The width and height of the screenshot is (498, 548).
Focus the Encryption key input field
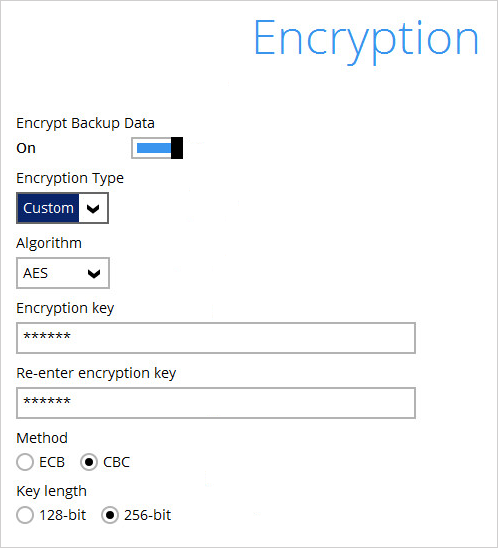coord(216,338)
